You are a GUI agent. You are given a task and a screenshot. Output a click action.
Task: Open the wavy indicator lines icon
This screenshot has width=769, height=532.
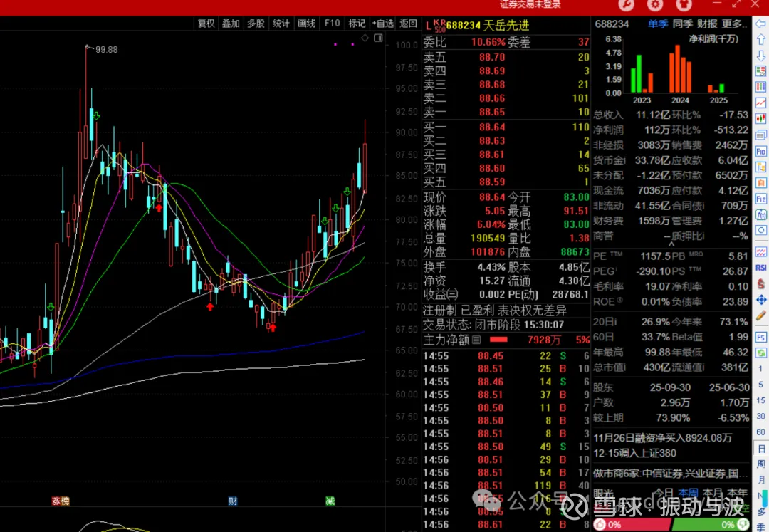click(761, 251)
